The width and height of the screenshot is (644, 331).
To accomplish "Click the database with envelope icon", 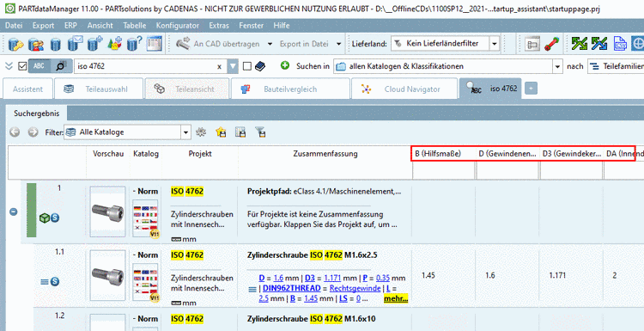I will coord(76,44).
